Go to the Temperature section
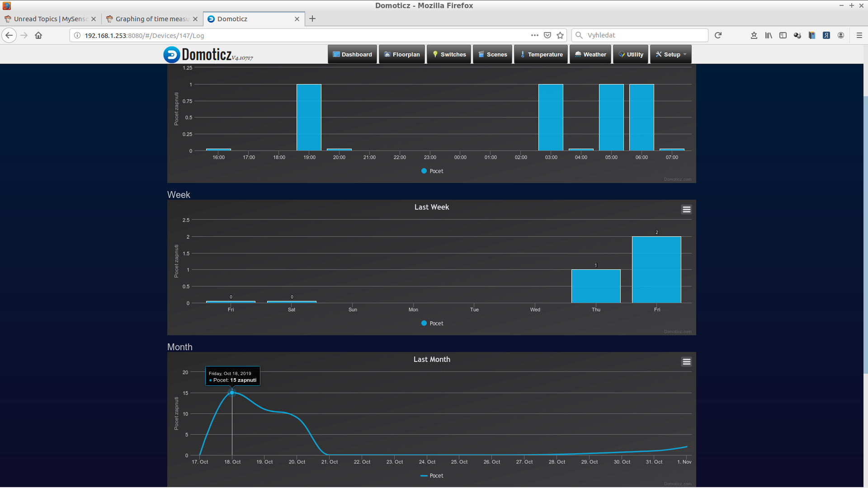Image resolution: width=868 pixels, height=488 pixels. coord(541,54)
